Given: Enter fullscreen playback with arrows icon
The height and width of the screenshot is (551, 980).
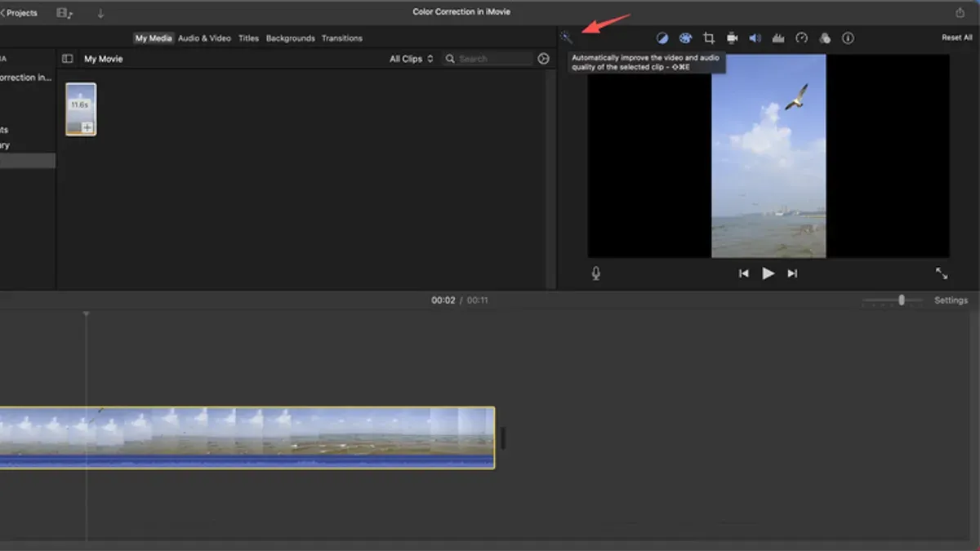Looking at the screenshot, I should click(942, 273).
